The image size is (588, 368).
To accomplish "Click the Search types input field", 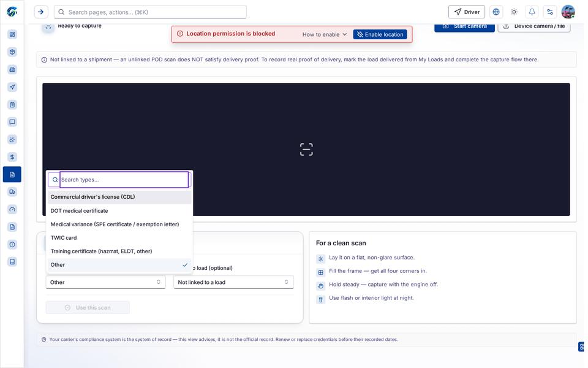I will [124, 180].
